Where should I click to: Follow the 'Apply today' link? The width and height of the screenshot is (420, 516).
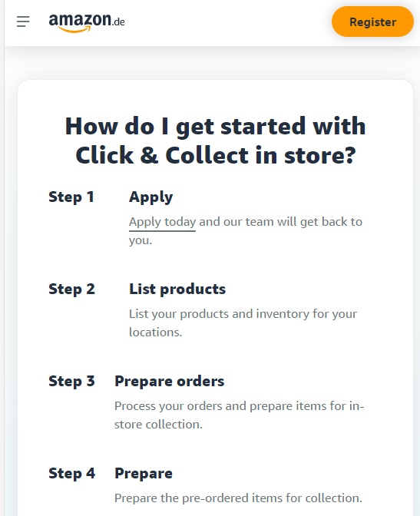162,222
